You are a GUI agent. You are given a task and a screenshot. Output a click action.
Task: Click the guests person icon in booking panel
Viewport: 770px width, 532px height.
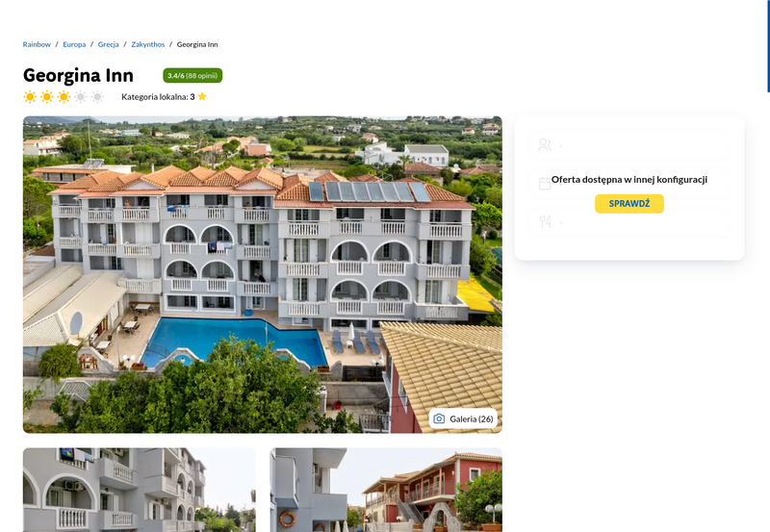545,144
